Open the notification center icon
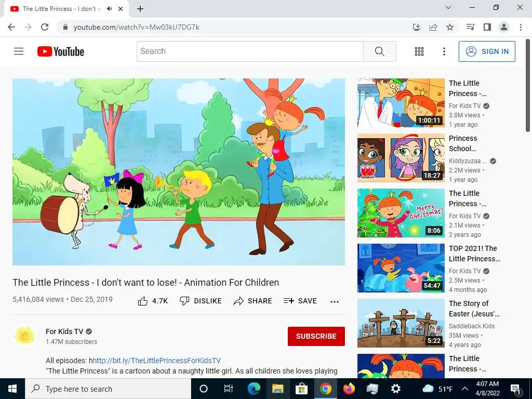The image size is (532, 399). point(516,389)
